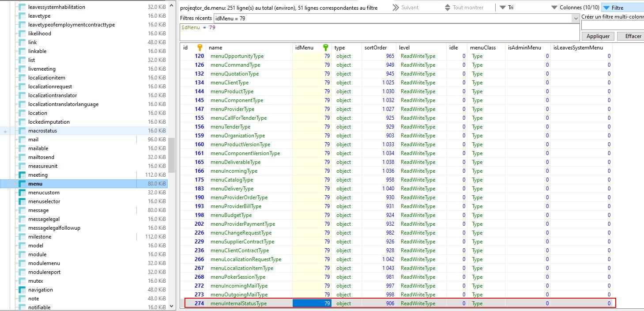644x311 pixels.
Task: Click the table icon beside menuselector
Action: (22, 201)
